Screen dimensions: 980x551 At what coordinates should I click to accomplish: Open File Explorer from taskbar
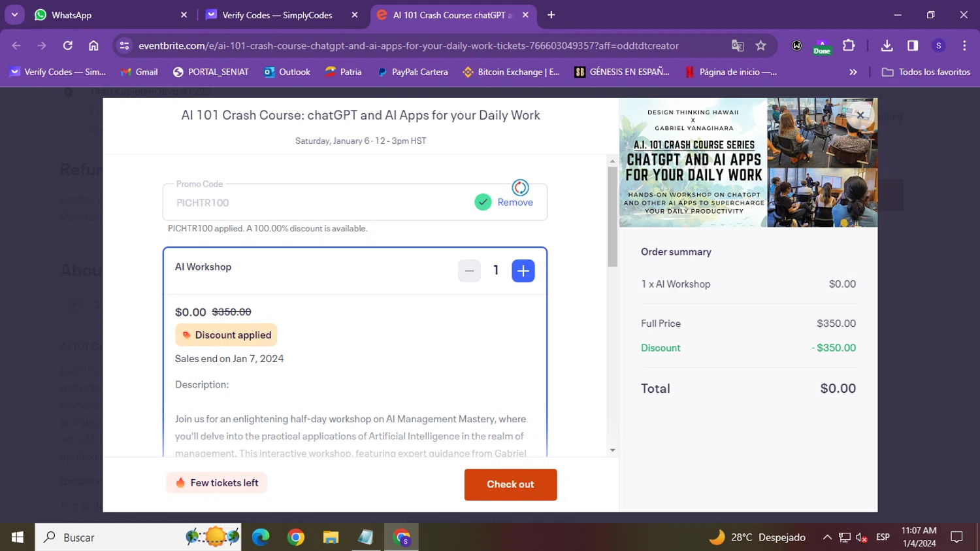coord(331,537)
